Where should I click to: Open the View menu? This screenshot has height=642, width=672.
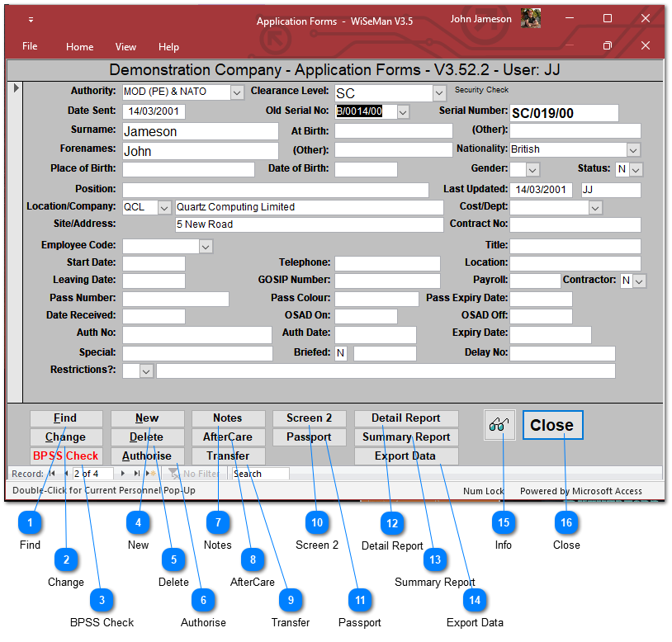point(125,47)
